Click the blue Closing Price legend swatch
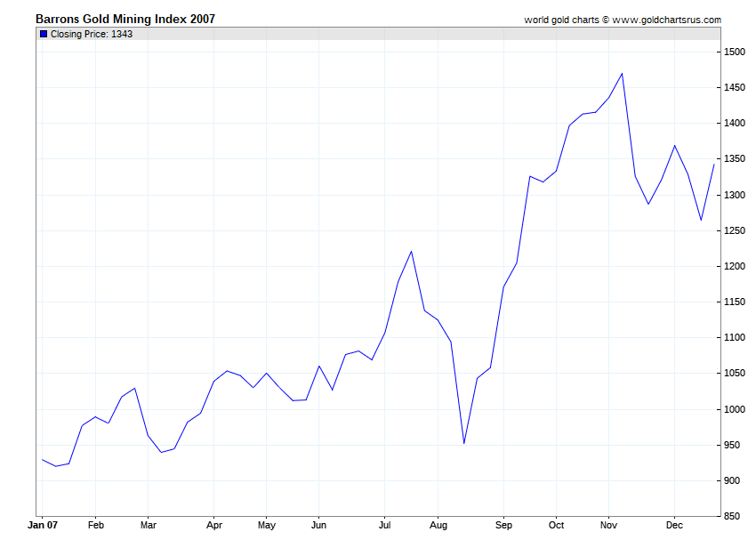This screenshot has height=548, width=756. [44, 34]
